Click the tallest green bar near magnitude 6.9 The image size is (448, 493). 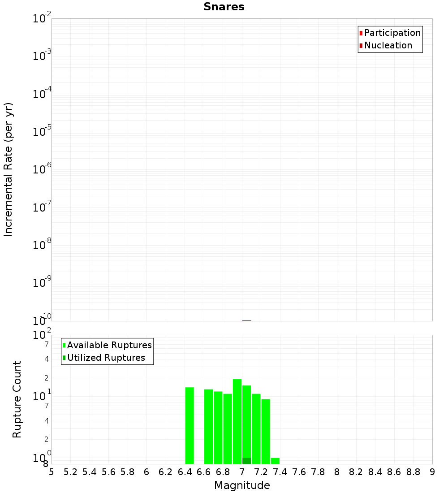[237, 421]
